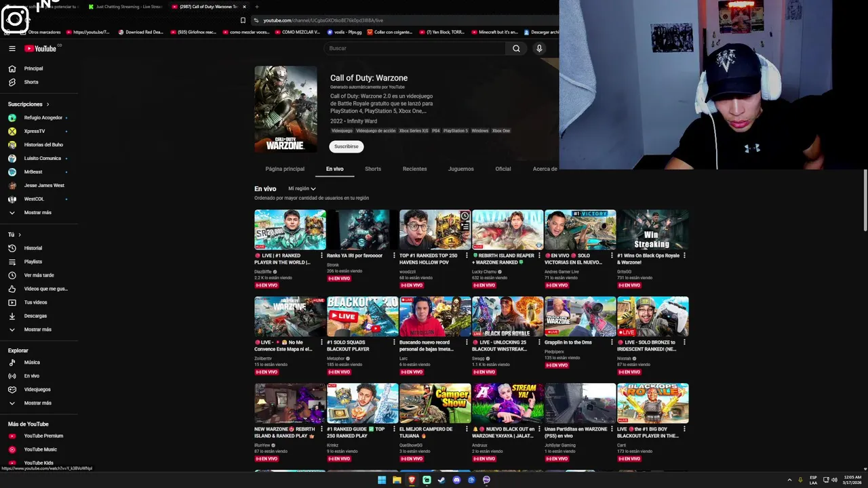
Task: Close the Call of Duty Warzone browser tab
Action: (244, 7)
